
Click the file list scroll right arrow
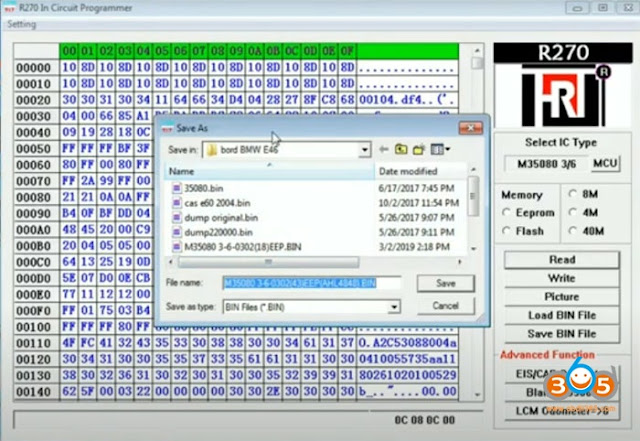point(460,262)
